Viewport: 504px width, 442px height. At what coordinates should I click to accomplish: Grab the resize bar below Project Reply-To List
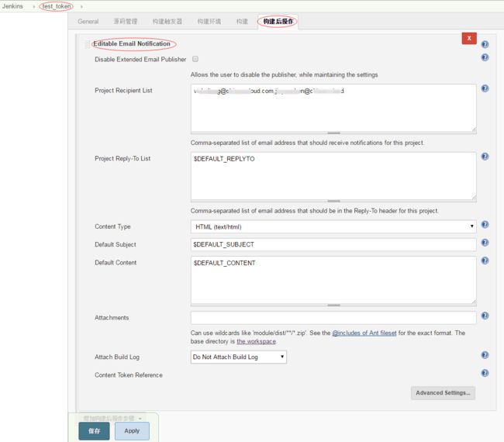(333, 202)
